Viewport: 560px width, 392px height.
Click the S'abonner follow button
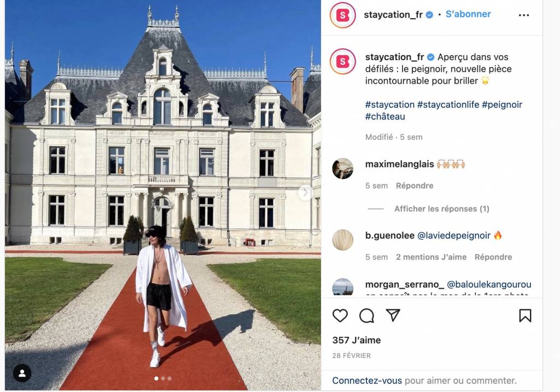pos(468,14)
